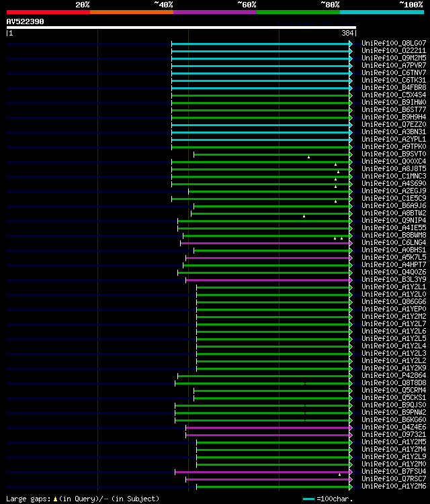Click UniRef100_Q86GG6 label
430x504 pixels.
point(394,302)
